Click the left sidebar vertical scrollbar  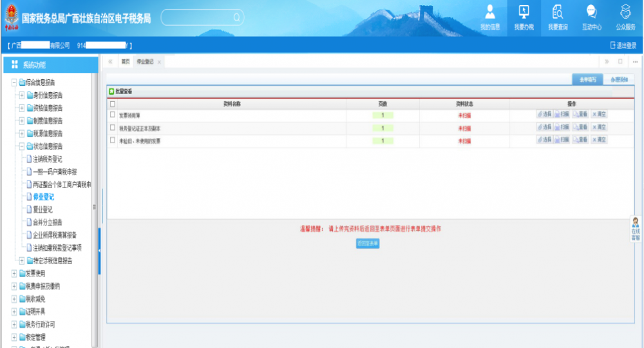(x=95, y=206)
